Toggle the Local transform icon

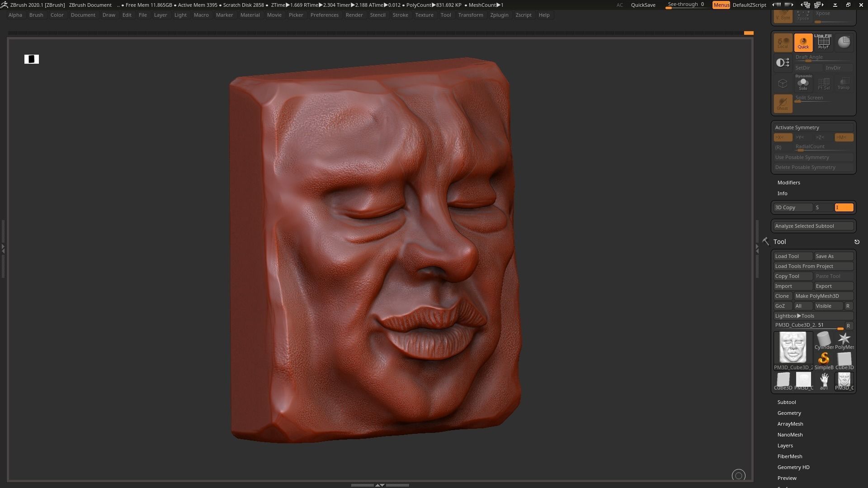coord(783,42)
